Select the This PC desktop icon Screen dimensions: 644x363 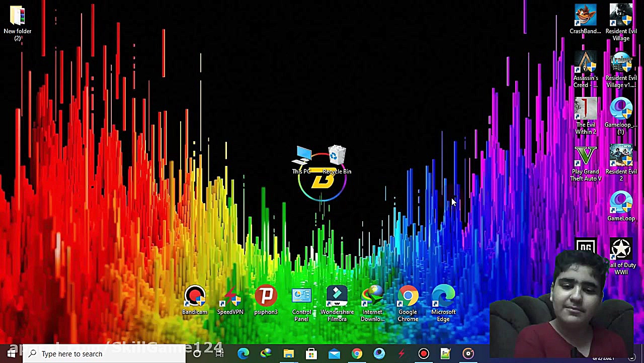(x=302, y=160)
